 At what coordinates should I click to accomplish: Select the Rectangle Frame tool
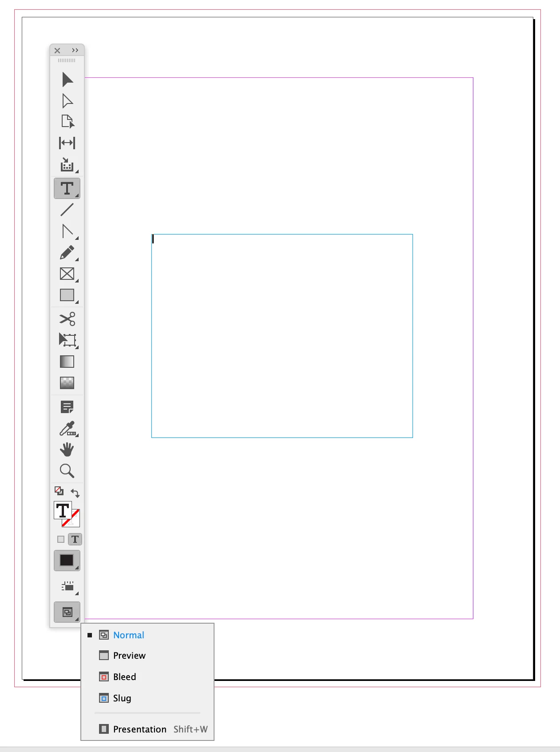(67, 274)
